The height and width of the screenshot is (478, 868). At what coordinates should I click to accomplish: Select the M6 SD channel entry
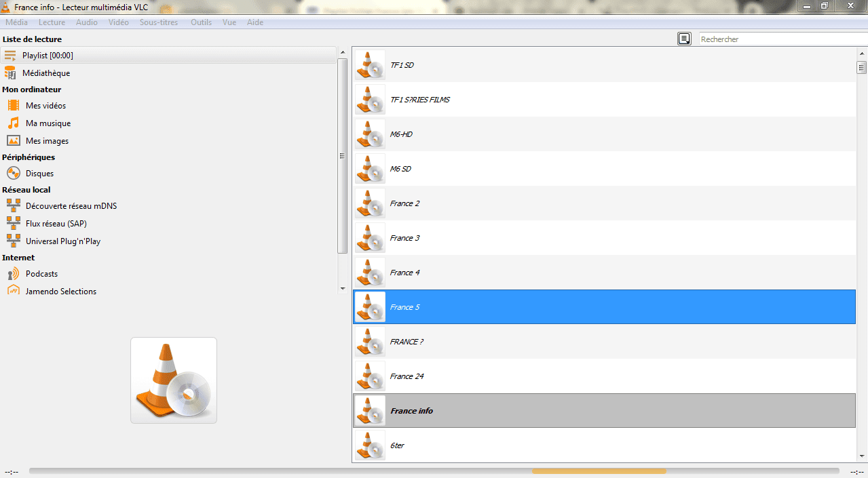tap(604, 169)
